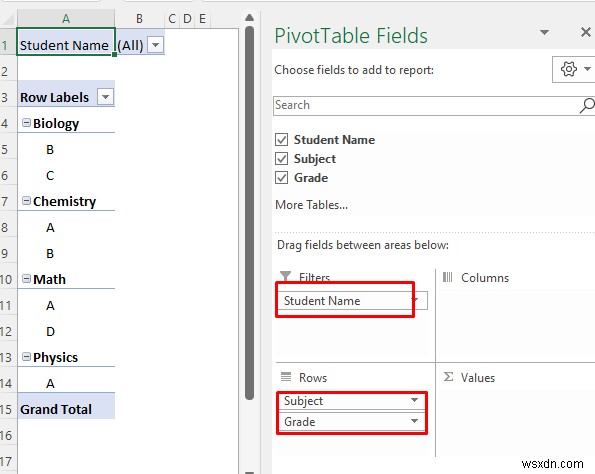
Task: Open the Row Labels filter dropdown
Action: (105, 97)
